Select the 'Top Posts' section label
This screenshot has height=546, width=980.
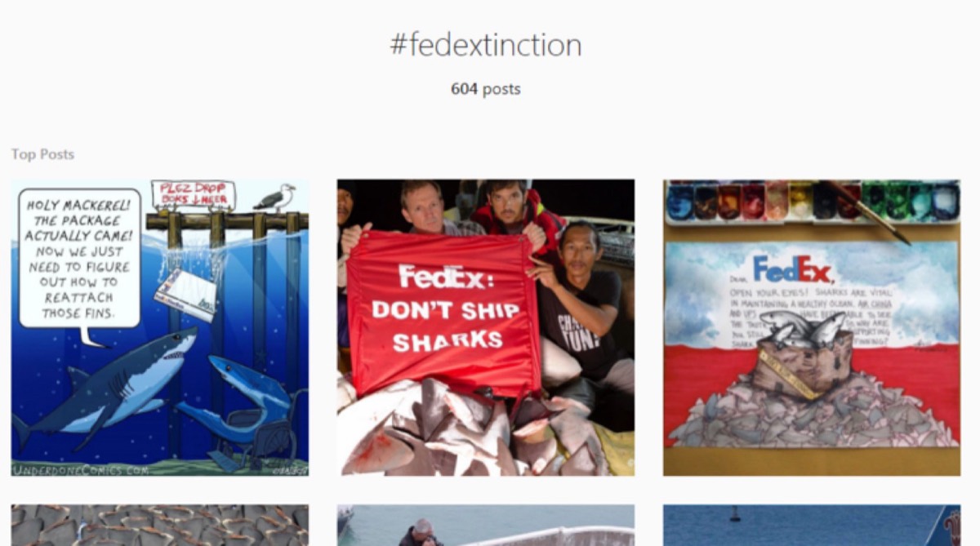[x=42, y=153]
